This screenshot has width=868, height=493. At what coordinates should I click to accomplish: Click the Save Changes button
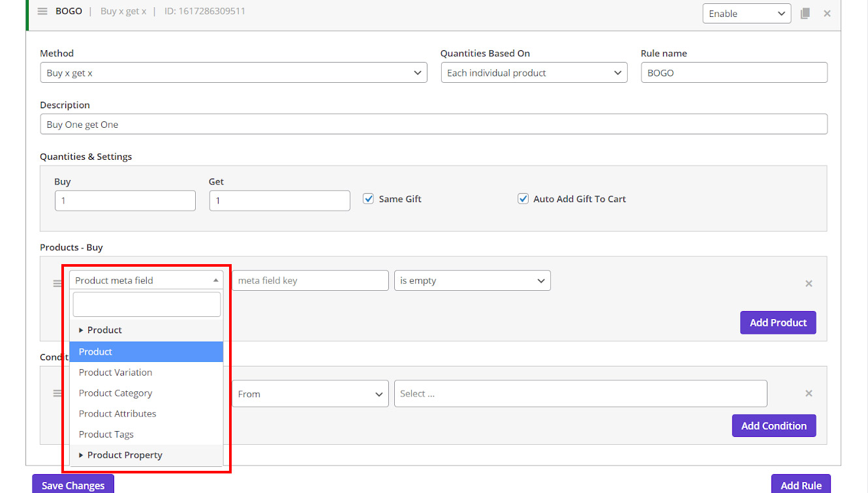(x=72, y=485)
